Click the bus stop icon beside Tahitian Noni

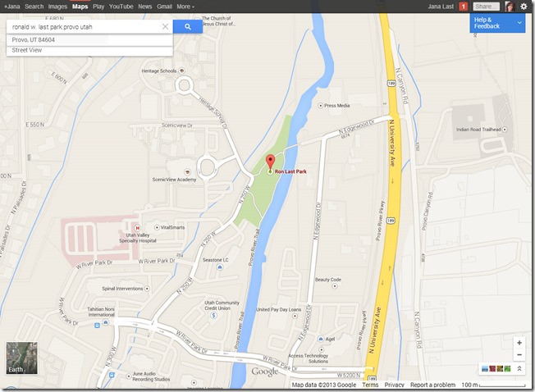98,326
